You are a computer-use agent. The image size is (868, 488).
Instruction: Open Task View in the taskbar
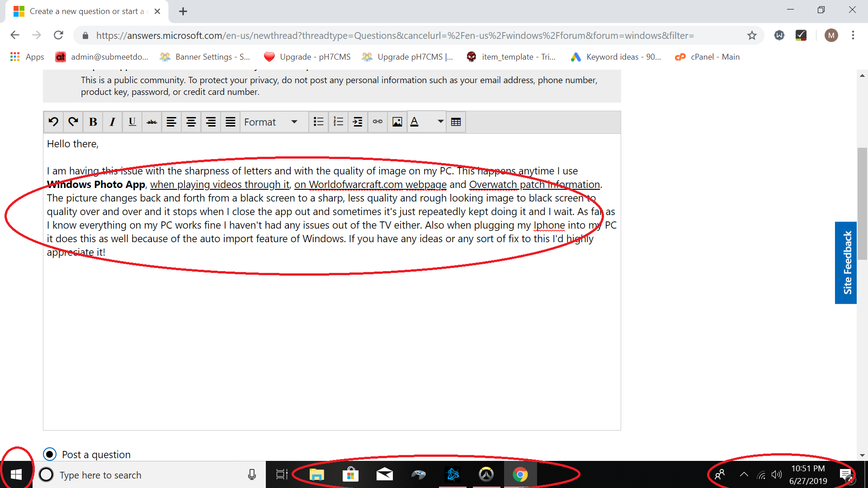point(282,474)
